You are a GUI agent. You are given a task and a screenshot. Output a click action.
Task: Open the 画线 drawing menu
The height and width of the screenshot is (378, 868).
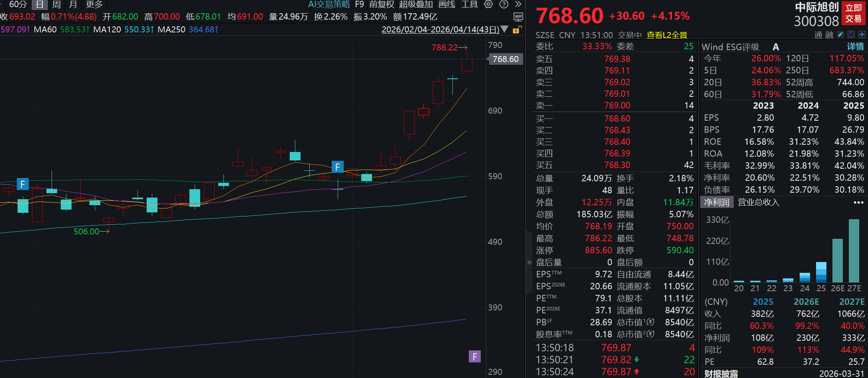(447, 4)
